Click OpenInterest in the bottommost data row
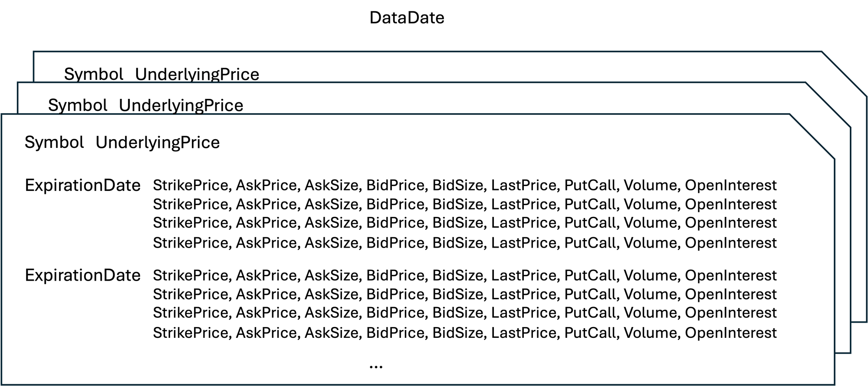868x386 pixels. click(731, 333)
